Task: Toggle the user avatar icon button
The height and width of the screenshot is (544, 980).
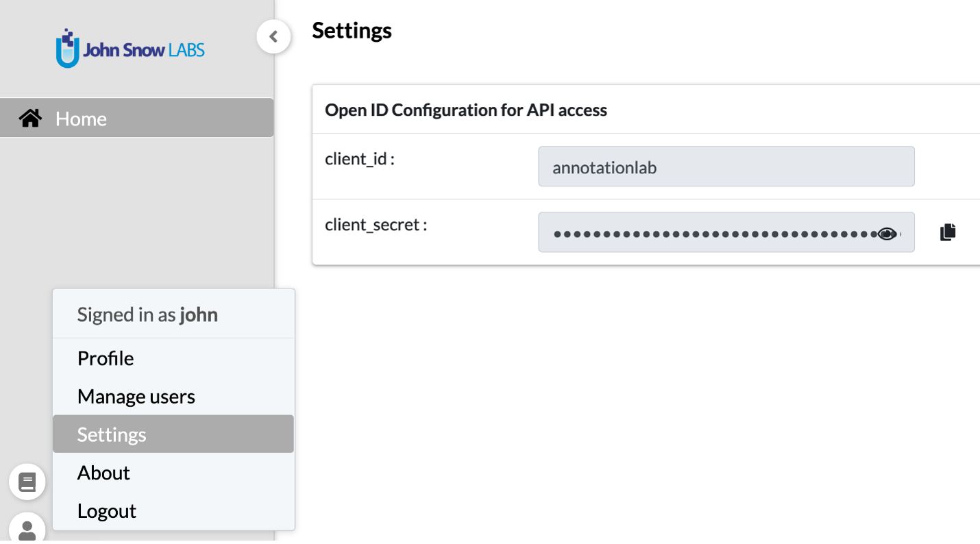Action: 27,529
